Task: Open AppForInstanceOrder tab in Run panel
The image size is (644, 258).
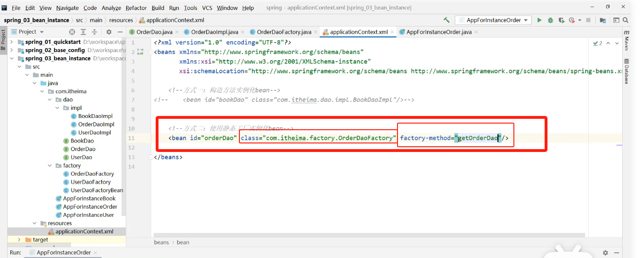Action: click(63, 253)
